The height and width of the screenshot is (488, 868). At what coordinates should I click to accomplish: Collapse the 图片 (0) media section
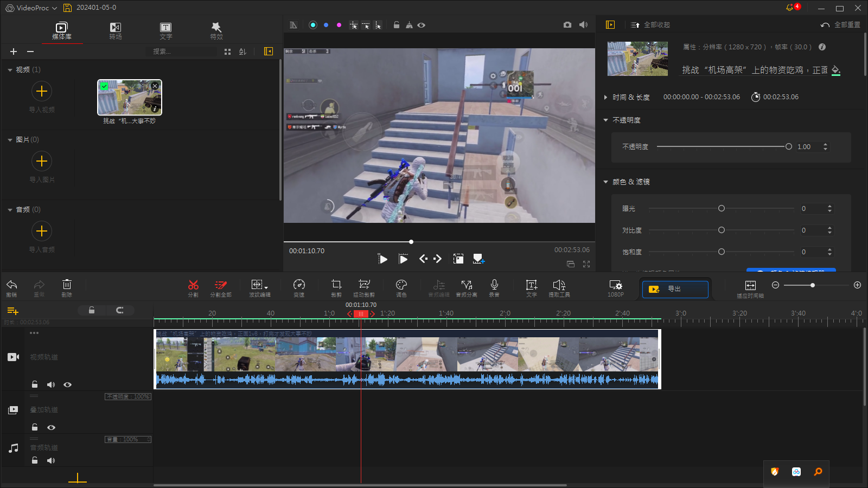pyautogui.click(x=10, y=140)
